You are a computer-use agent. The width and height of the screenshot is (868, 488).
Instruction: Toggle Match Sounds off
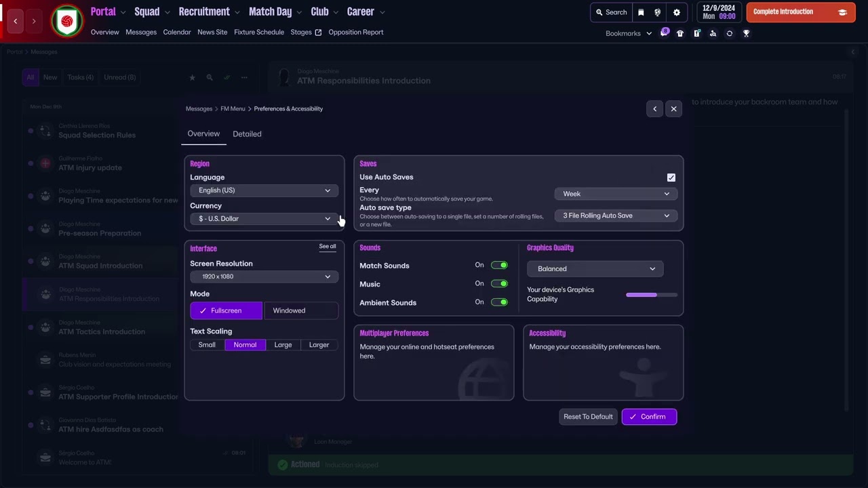[499, 265]
